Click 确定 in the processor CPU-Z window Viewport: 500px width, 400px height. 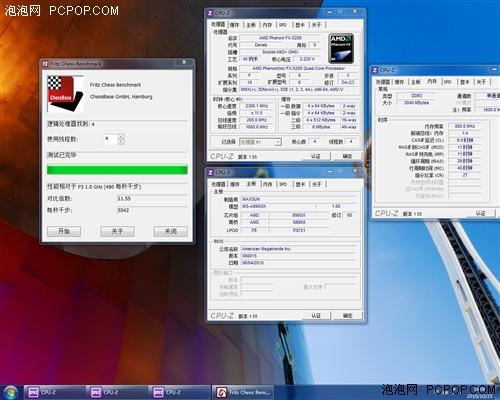pyautogui.click(x=347, y=156)
